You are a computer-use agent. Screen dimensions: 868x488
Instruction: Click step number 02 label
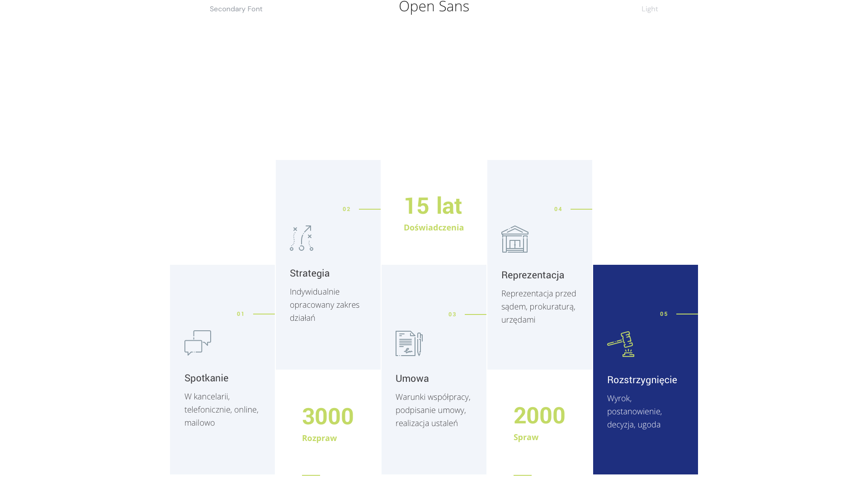coord(346,209)
